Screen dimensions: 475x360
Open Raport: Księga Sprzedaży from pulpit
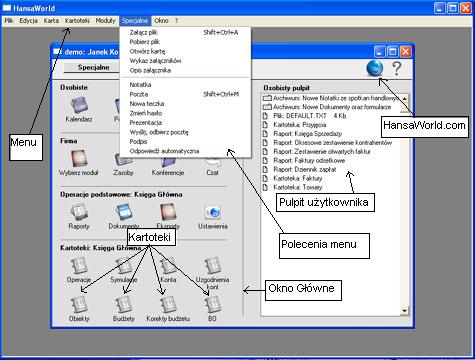(x=307, y=134)
